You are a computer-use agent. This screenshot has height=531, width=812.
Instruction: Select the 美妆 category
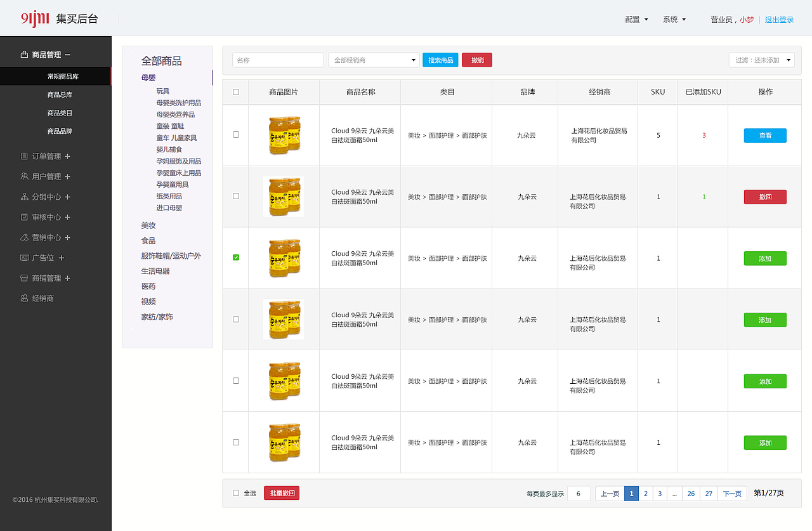(x=148, y=225)
